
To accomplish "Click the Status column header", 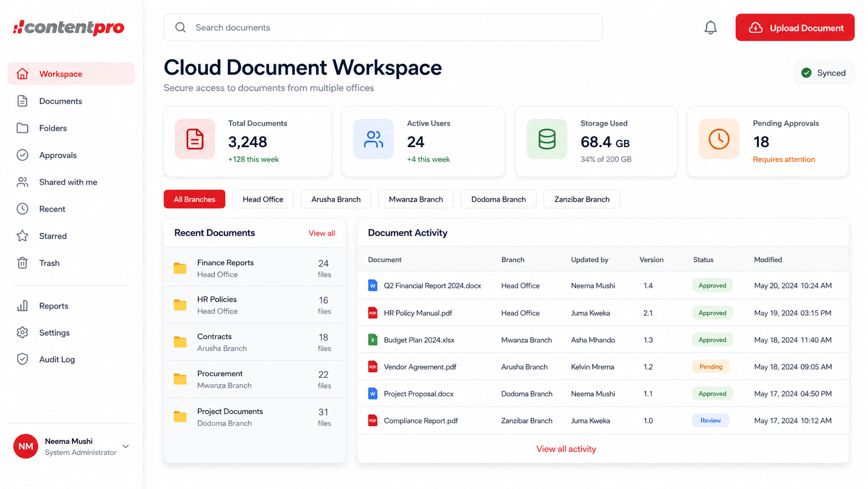I will click(x=703, y=260).
